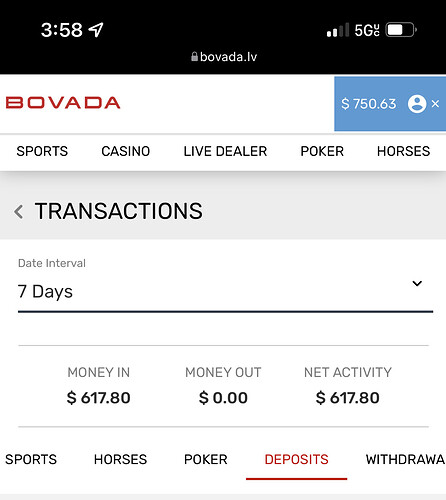The height and width of the screenshot is (500, 446).
Task: Expand the Date Interval dropdown arrow
Action: 417,284
